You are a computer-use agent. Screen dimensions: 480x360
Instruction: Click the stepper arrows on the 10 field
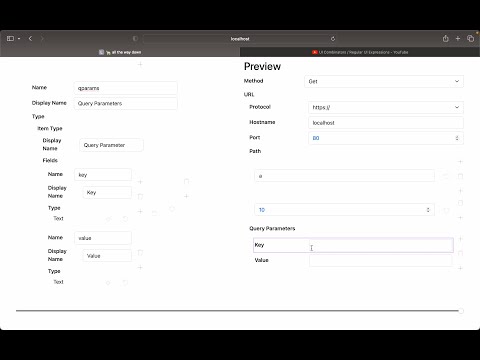(428, 210)
